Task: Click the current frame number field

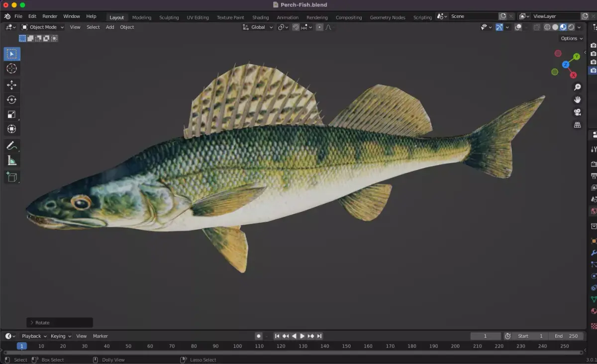Action: point(486,336)
